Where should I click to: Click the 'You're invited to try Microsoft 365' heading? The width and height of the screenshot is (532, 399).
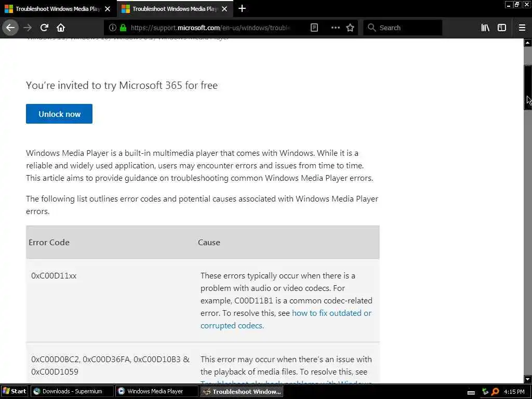(122, 85)
